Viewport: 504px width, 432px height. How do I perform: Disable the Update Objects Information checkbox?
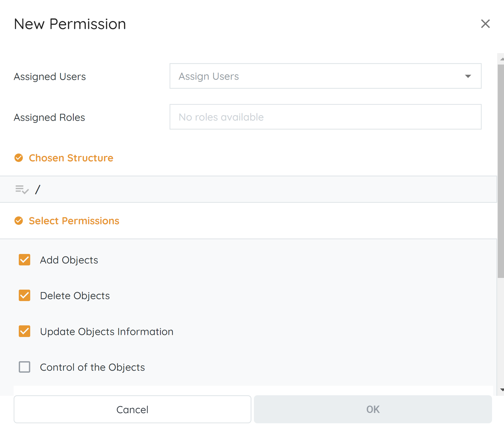pos(24,331)
